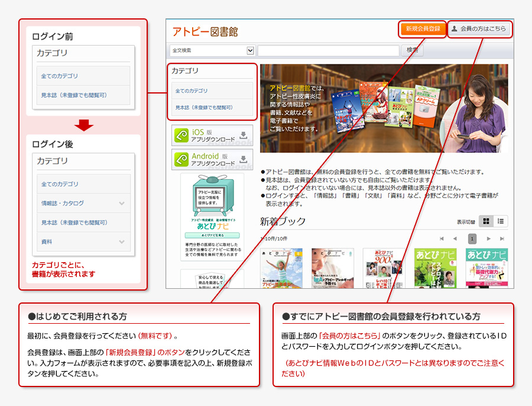Jump to last page with the pagination icon
The width and height of the screenshot is (532, 406).
(x=502, y=238)
